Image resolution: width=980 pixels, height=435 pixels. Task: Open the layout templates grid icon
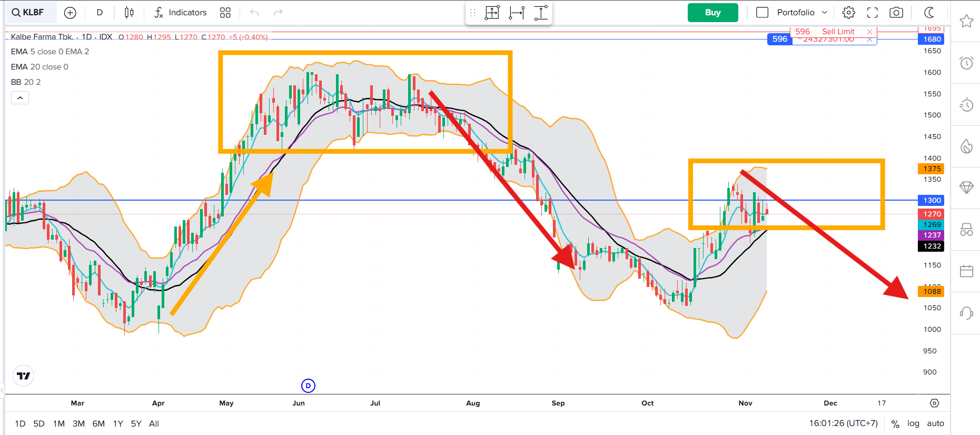pyautogui.click(x=225, y=13)
